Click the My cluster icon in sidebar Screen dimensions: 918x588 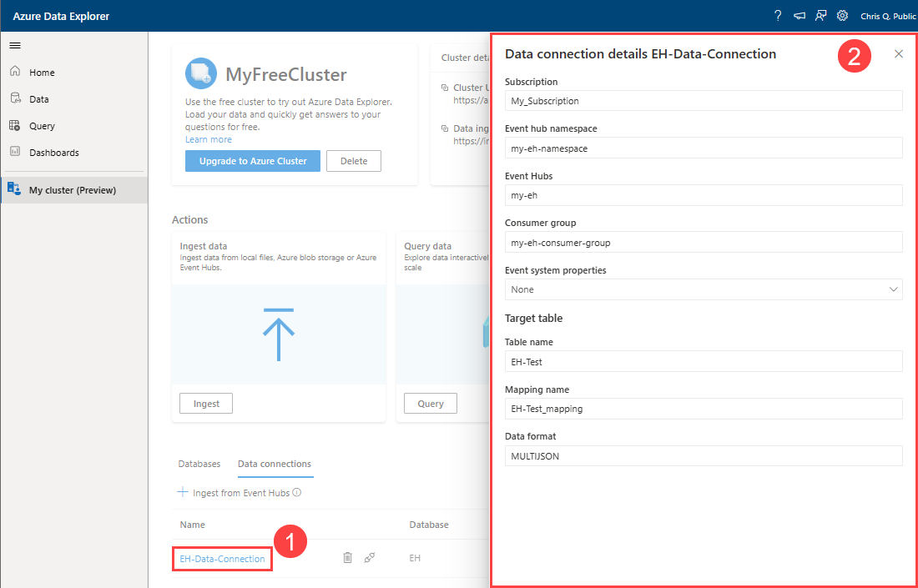click(14, 189)
